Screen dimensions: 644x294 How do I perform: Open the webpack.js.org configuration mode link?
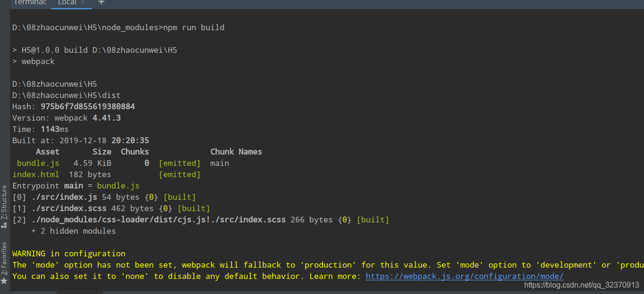[464, 277]
